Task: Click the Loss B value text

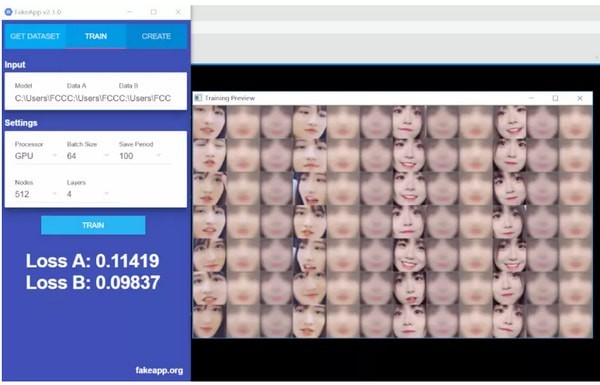Action: 93,283
